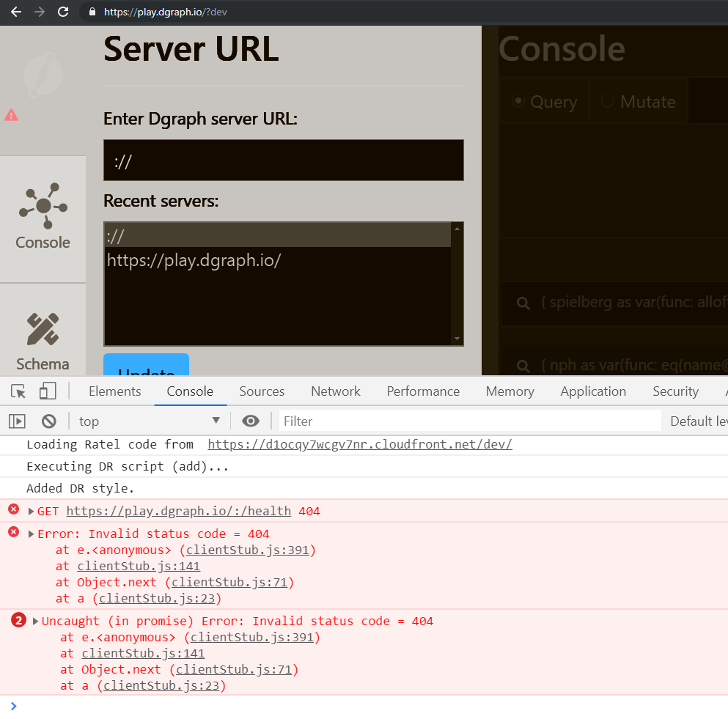Switch to the Sources tab
This screenshot has height=719, width=728.
click(x=262, y=391)
